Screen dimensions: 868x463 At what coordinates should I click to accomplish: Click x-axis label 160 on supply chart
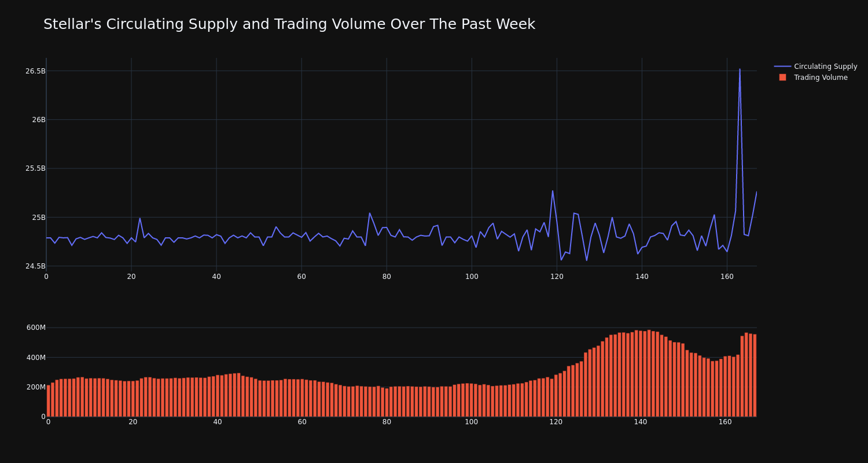click(727, 277)
